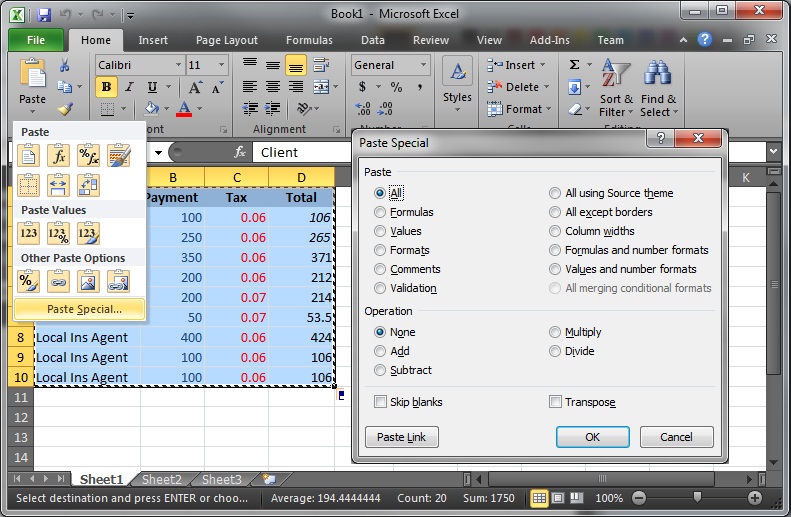The width and height of the screenshot is (791, 517).
Task: Open the General number format dropdown
Action: pos(423,65)
